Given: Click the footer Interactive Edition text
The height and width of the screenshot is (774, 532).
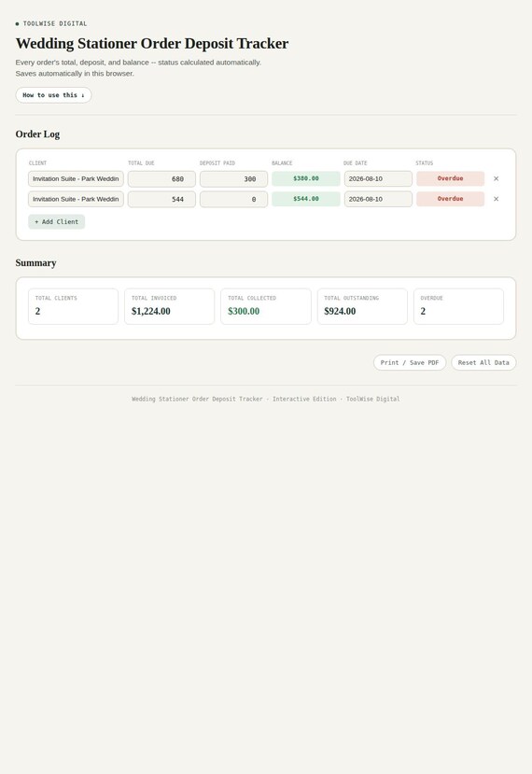Looking at the screenshot, I should 304,399.
